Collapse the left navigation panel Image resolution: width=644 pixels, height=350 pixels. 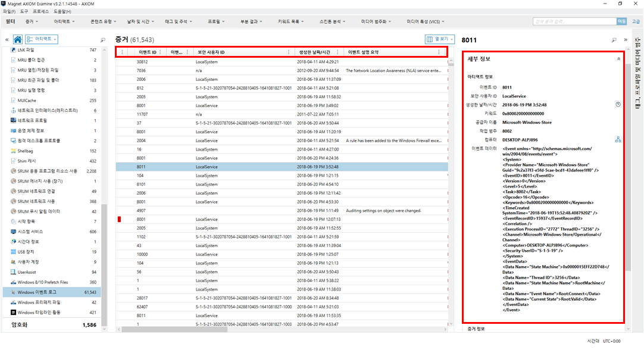(7, 40)
